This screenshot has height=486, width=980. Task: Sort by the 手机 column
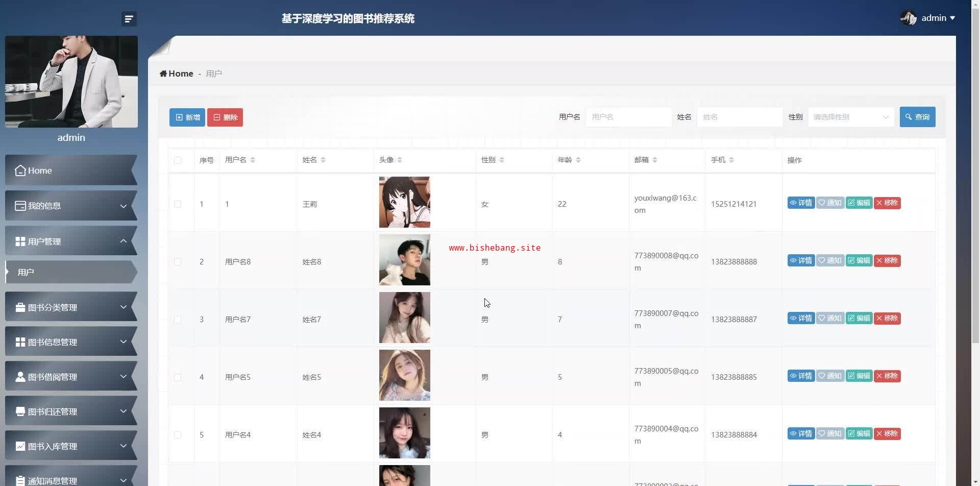coord(731,160)
